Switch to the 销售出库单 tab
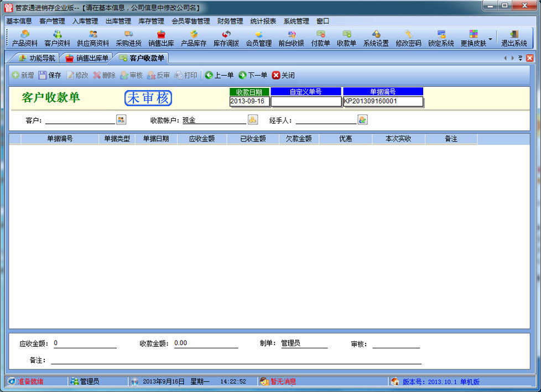541x392 pixels. [87, 58]
